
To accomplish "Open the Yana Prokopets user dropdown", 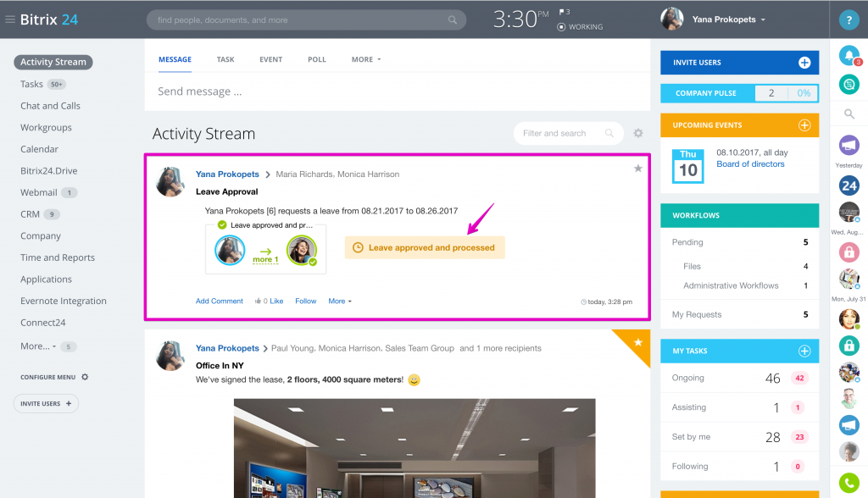I will point(729,19).
